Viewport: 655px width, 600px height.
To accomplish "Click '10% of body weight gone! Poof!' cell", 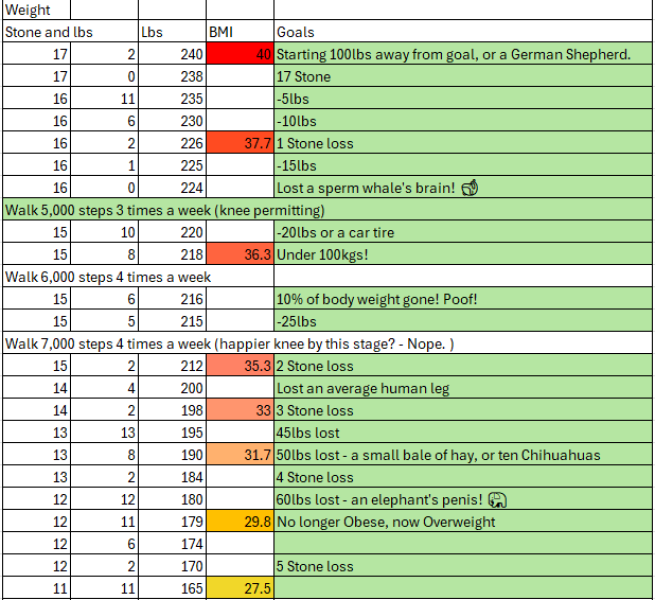I will (x=463, y=299).
